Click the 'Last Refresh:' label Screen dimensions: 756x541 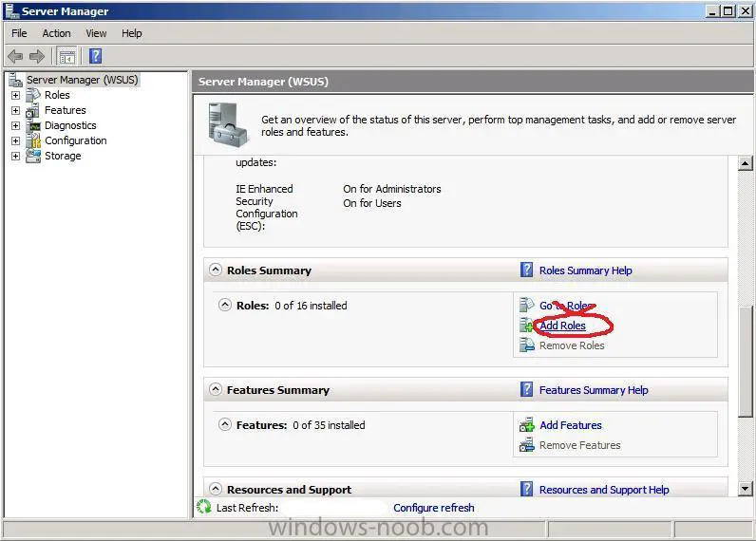point(247,507)
